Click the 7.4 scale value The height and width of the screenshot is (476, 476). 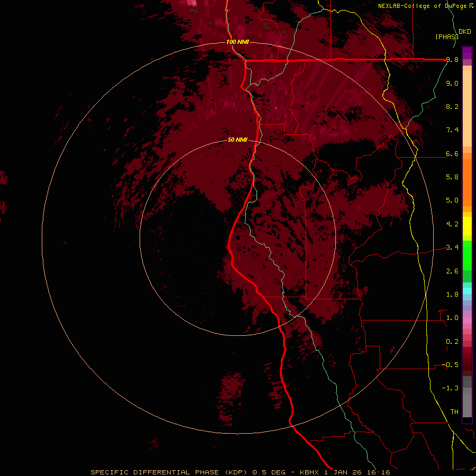[452, 130]
